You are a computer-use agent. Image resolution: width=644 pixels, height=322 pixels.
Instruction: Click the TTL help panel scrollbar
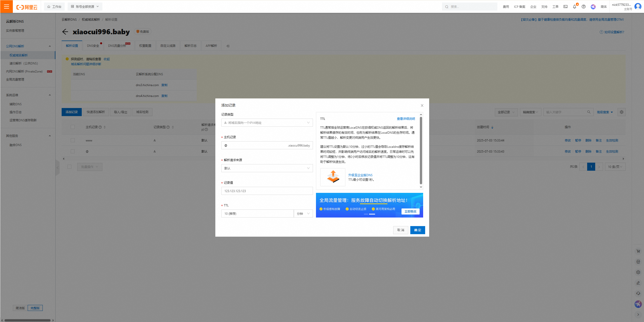(421, 150)
